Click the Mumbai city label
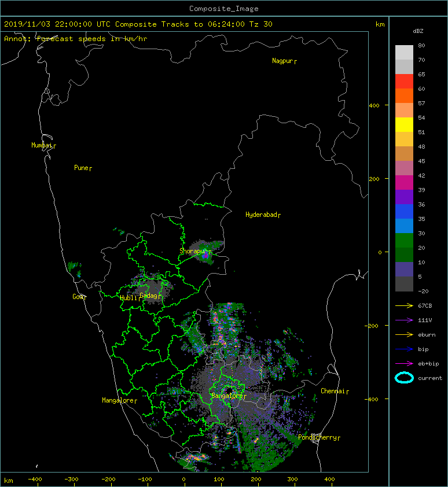Image resolution: width=448 pixels, height=487 pixels. (x=43, y=145)
